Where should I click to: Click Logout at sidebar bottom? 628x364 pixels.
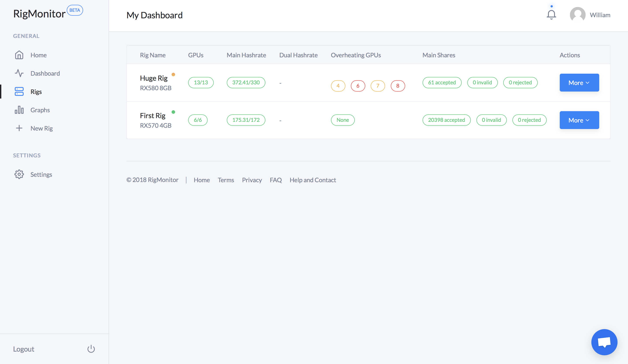[x=24, y=349]
